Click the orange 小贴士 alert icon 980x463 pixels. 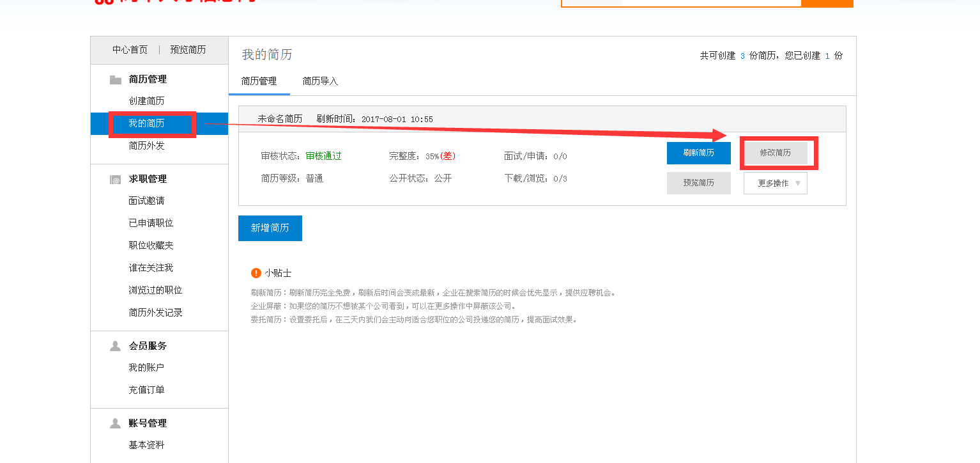click(x=256, y=273)
